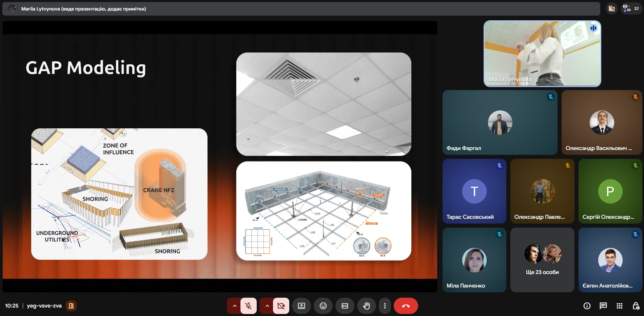Open the emoji reactions button
The height and width of the screenshot is (316, 644).
pyautogui.click(x=323, y=306)
